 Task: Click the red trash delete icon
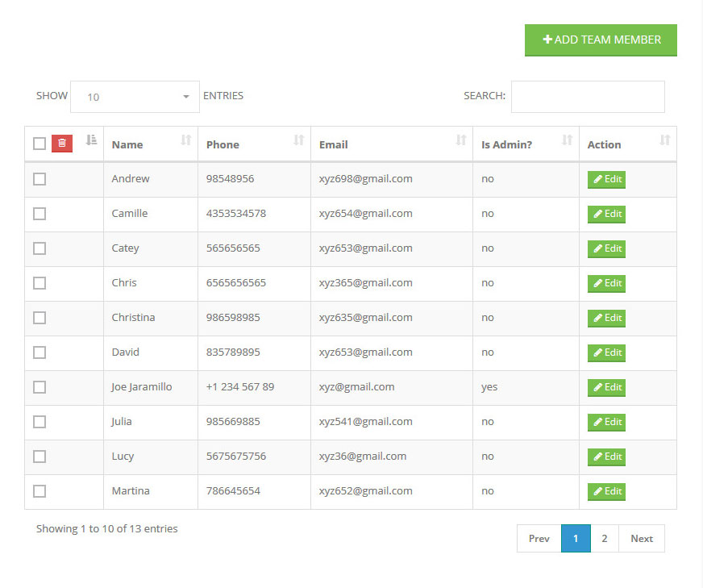pyautogui.click(x=62, y=144)
